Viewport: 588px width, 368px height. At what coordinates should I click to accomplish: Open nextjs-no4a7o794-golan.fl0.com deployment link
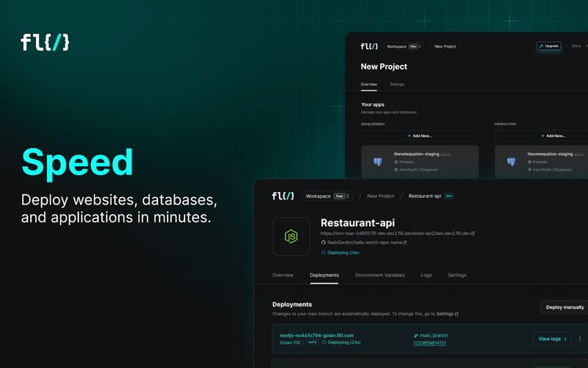317,336
